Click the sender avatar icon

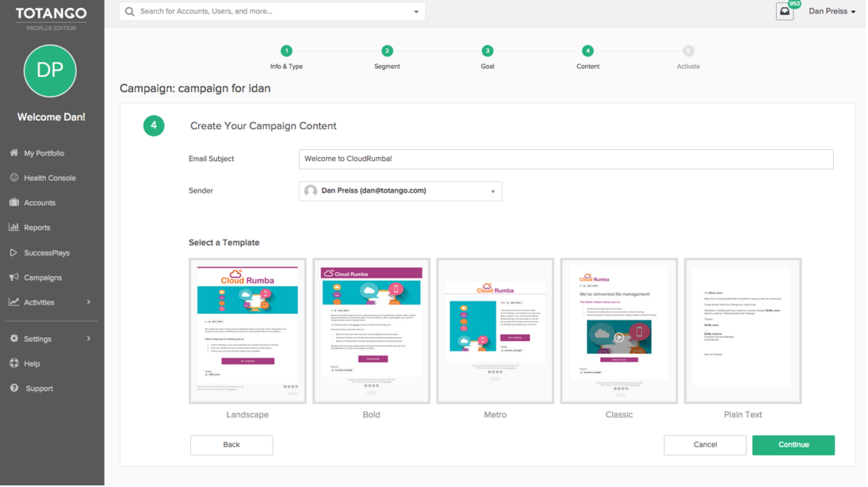[311, 191]
